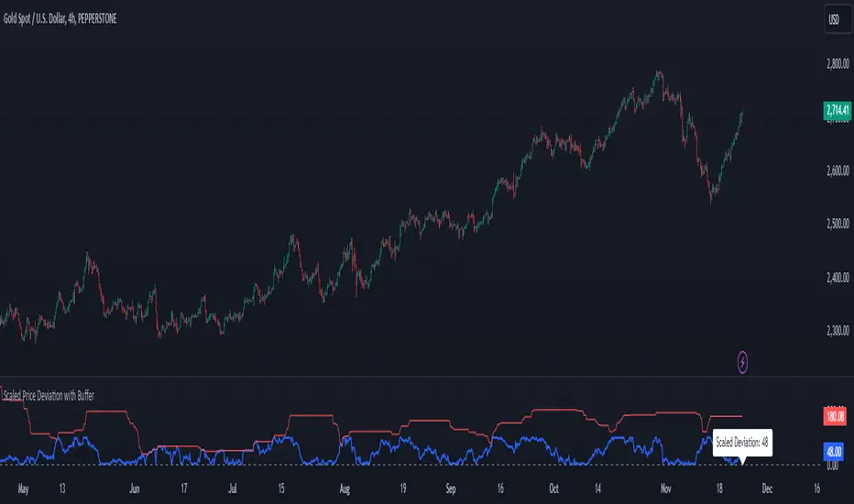854x504 pixels.
Task: Click the red 180.08 indicator value label
Action: coord(835,417)
